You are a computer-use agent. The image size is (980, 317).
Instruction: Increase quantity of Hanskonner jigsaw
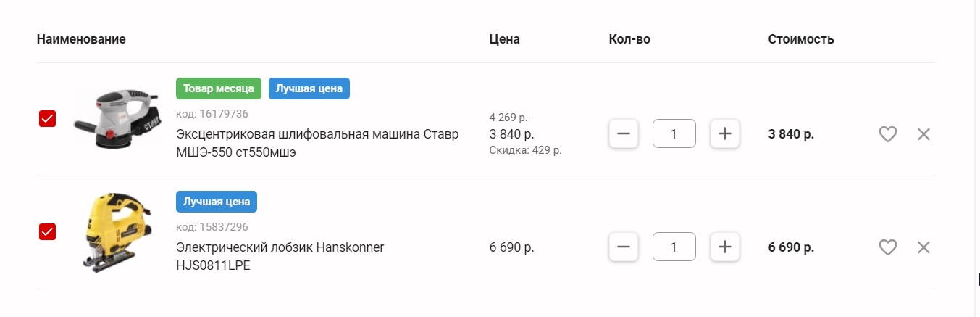tap(725, 247)
